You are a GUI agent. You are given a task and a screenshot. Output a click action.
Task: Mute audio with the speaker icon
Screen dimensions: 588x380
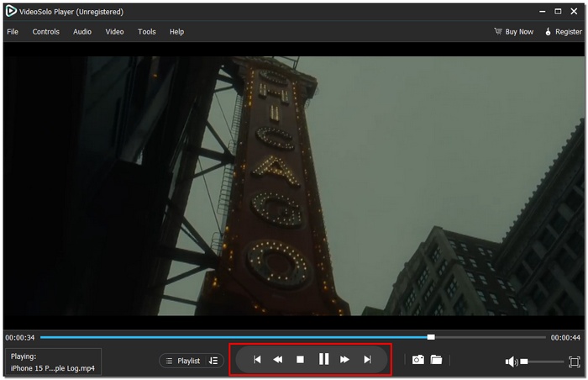[x=511, y=362]
